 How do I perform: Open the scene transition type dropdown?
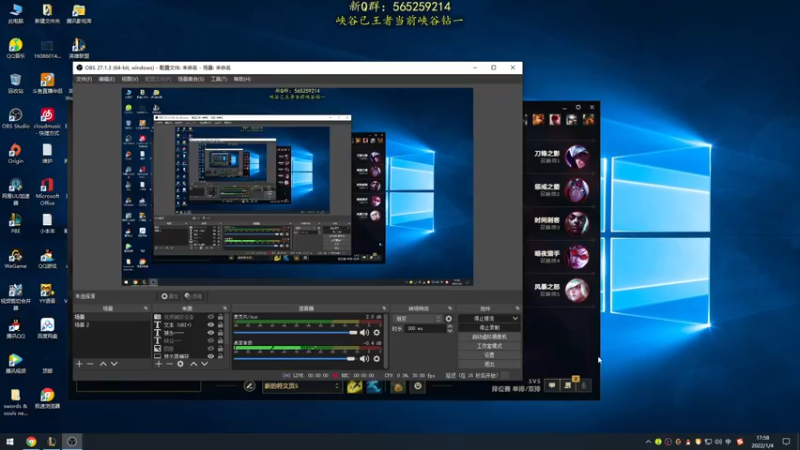(x=417, y=318)
